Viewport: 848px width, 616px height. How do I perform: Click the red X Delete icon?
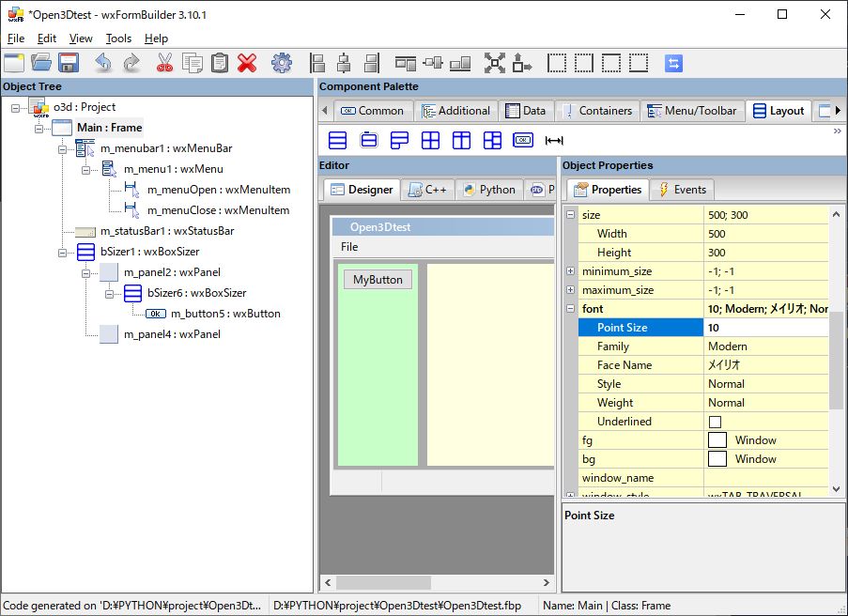(x=247, y=63)
